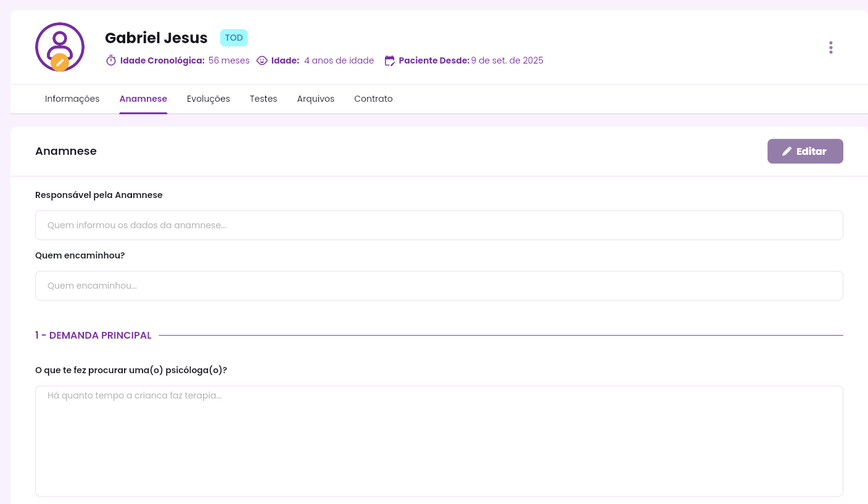The height and width of the screenshot is (504, 868).
Task: Click the orange pencil badge on avatar
Action: (x=60, y=62)
